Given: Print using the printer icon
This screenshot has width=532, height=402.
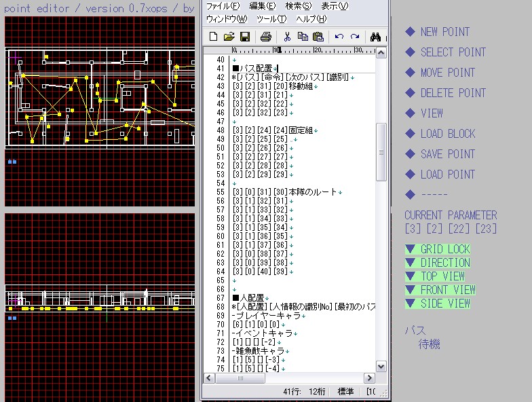Looking at the screenshot, I should (x=266, y=37).
